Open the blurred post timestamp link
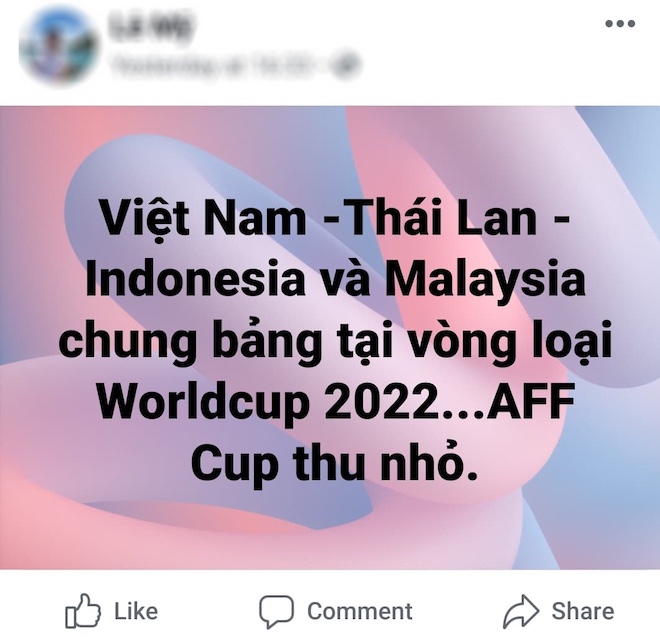The width and height of the screenshot is (660, 638). [215, 65]
